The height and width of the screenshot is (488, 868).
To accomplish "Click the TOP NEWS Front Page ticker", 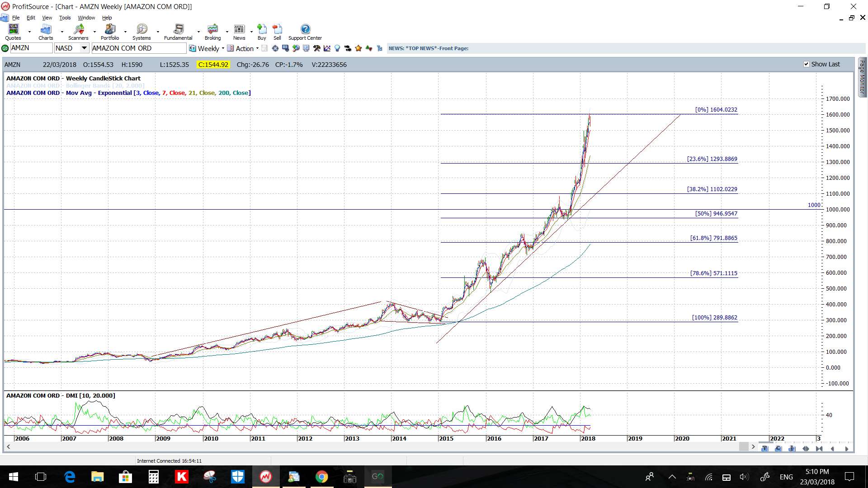I will (x=428, y=48).
